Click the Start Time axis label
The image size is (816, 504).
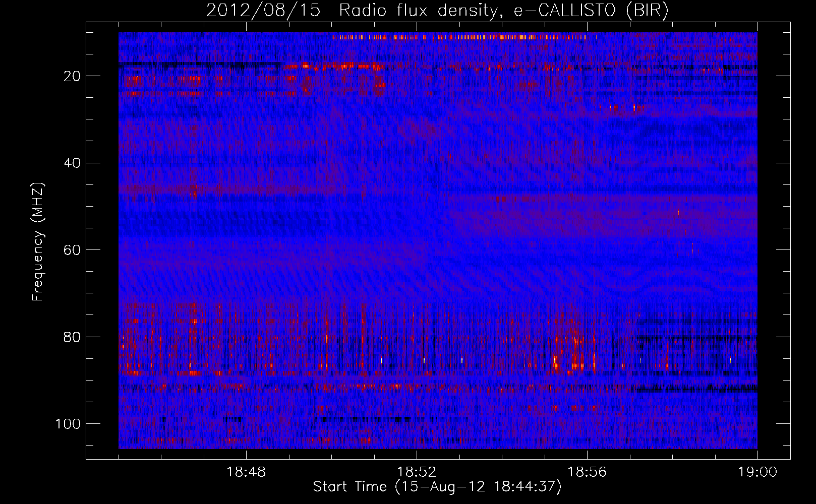coord(437,487)
